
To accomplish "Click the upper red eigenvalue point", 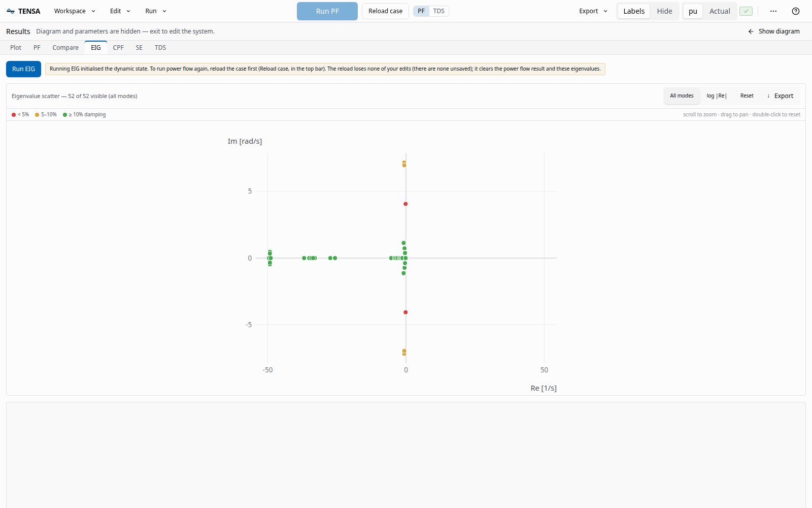I will coord(405,204).
